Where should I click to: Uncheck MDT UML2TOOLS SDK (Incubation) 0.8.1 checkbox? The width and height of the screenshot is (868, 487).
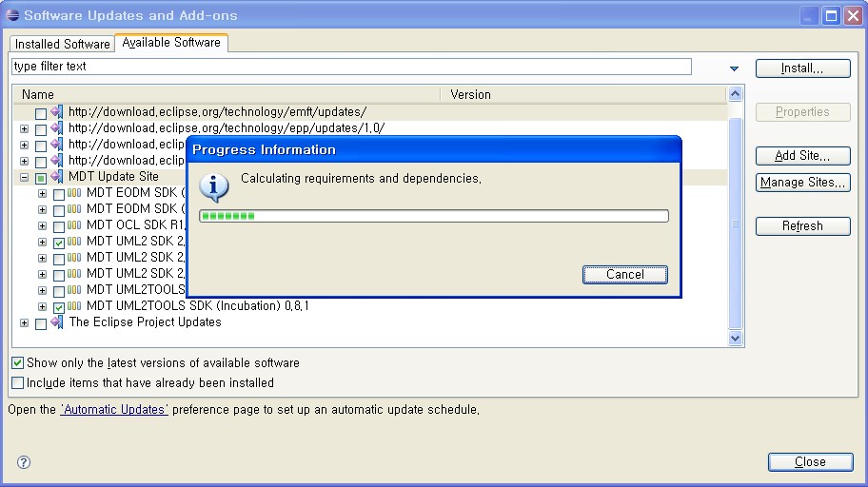tap(59, 307)
